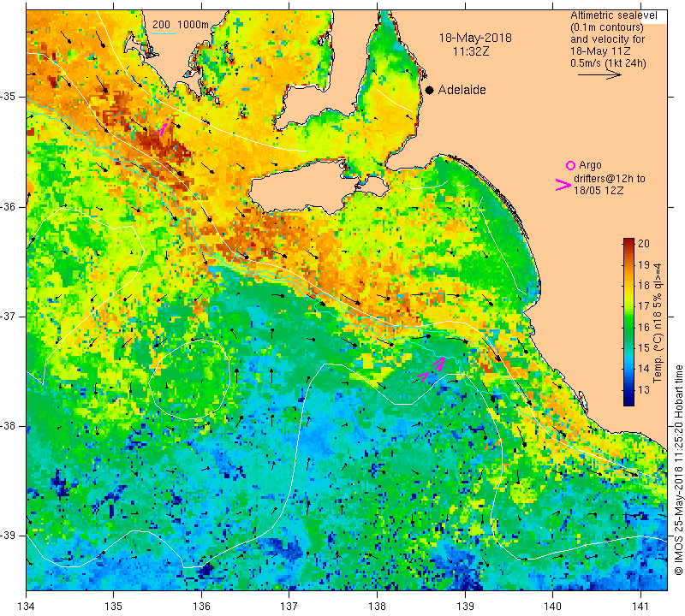Click the 15 value on temperature scale
Viewport: 685px width, 616px height.
[644, 348]
